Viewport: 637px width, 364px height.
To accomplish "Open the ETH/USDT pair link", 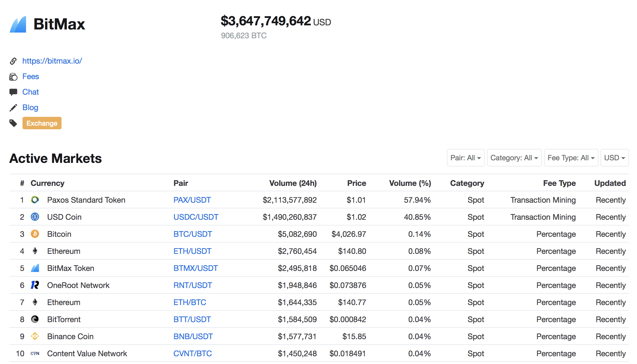I will click(x=192, y=251).
